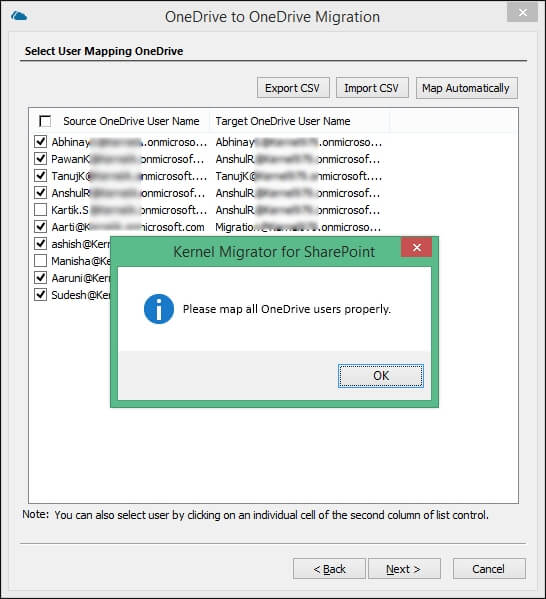Click the Abhinay source user name text
546x599 pixels.
tap(129, 142)
